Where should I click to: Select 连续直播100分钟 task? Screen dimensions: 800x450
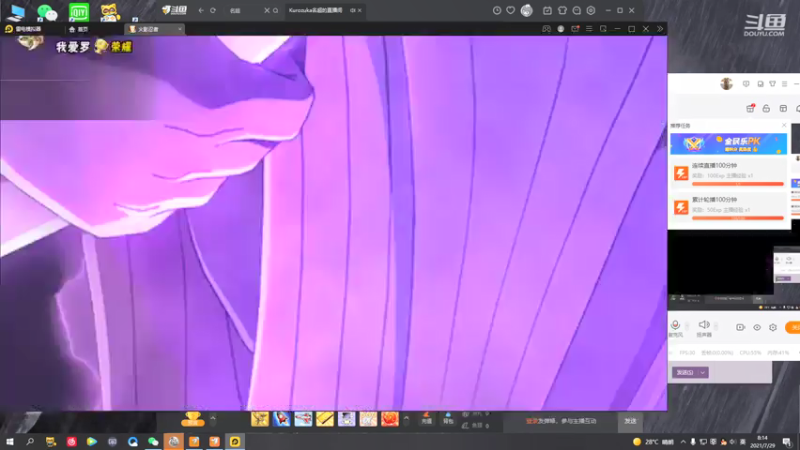click(x=728, y=173)
